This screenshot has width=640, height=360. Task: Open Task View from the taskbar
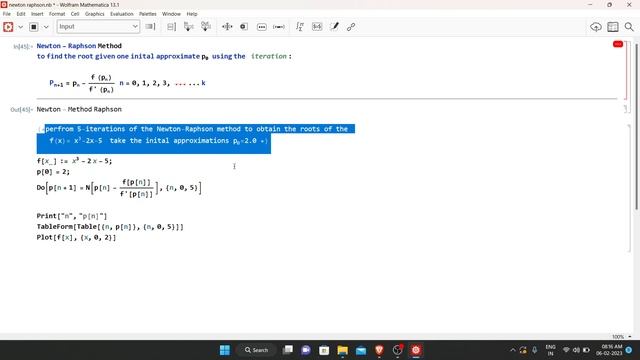click(x=288, y=350)
